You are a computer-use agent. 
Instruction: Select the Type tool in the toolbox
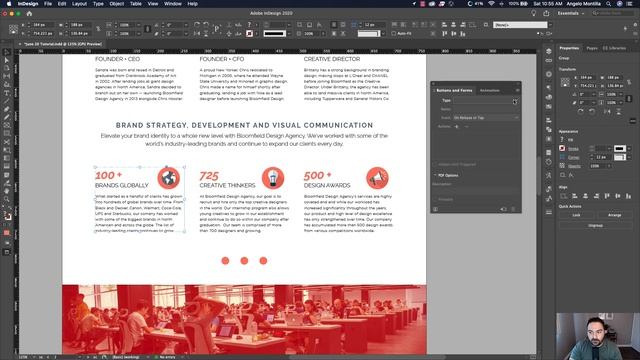point(7,93)
